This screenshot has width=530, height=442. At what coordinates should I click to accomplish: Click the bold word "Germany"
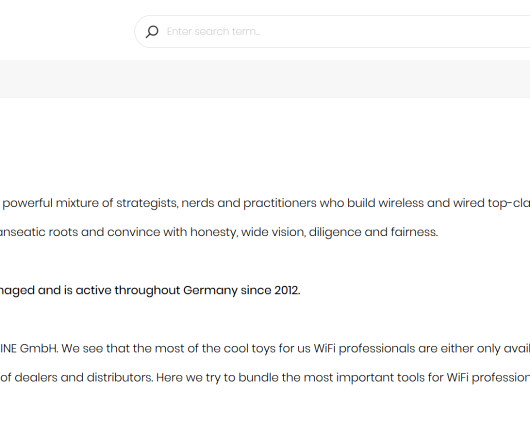coord(210,290)
